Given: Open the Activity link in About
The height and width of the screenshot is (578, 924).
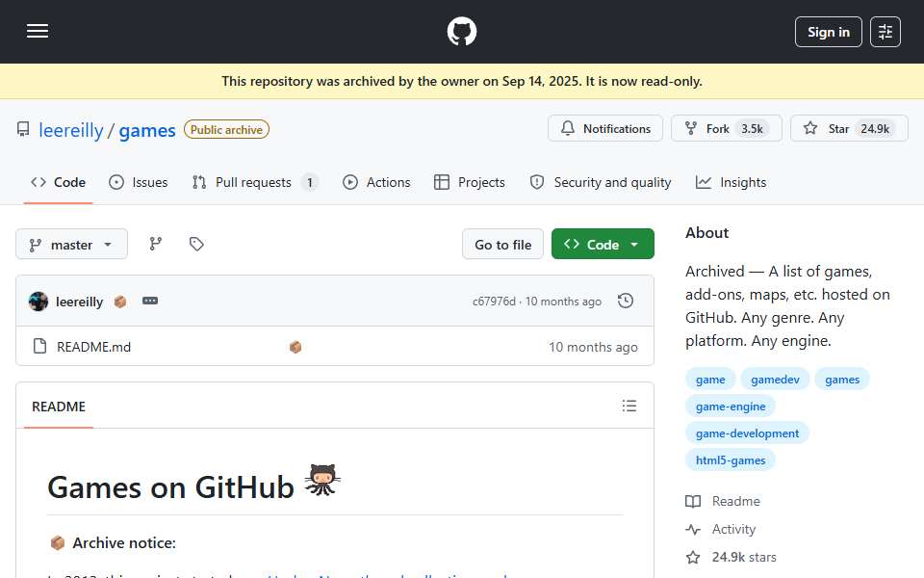Looking at the screenshot, I should tap(721, 529).
